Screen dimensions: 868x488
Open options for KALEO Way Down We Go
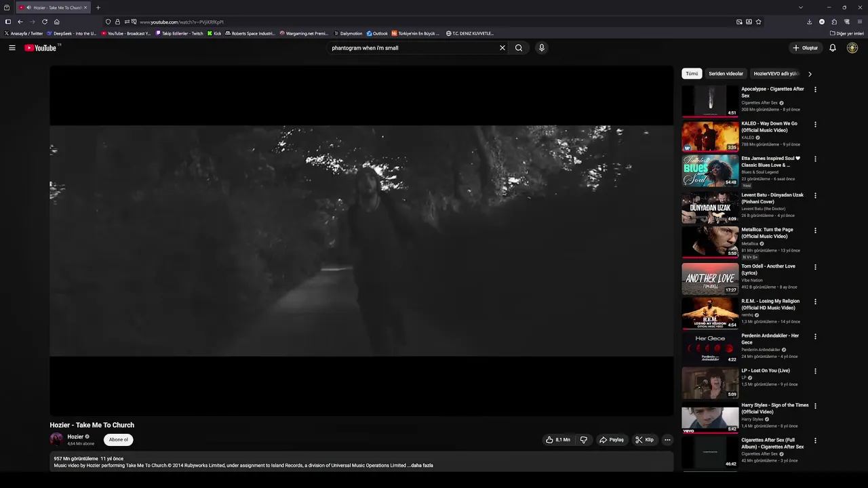click(815, 125)
